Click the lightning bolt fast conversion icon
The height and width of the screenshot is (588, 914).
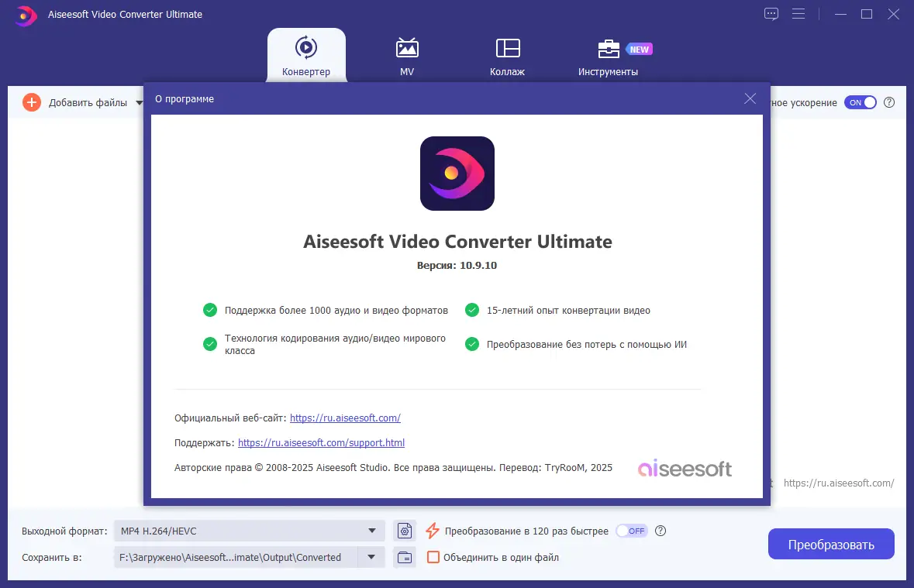click(x=433, y=531)
